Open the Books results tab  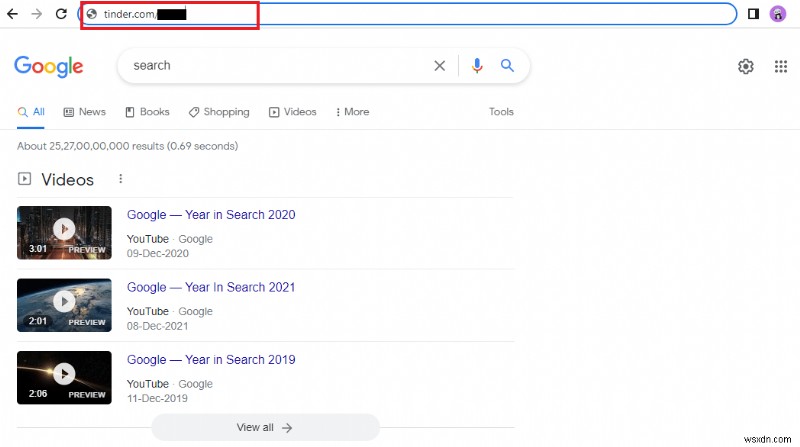(147, 112)
